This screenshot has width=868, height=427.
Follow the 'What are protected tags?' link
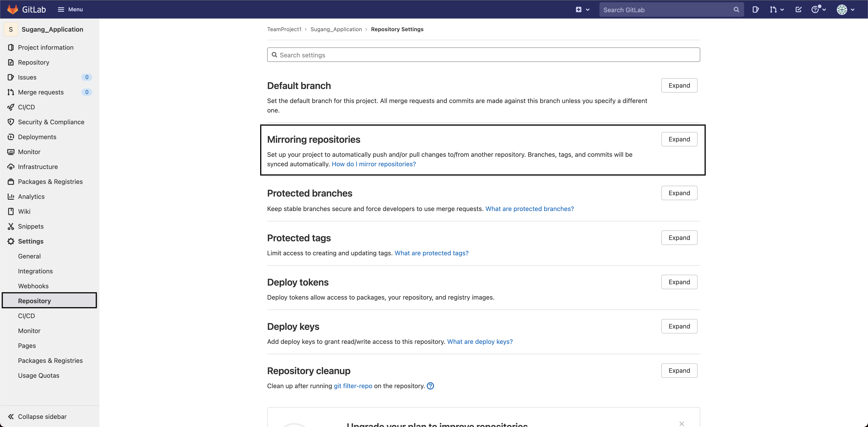coord(431,253)
